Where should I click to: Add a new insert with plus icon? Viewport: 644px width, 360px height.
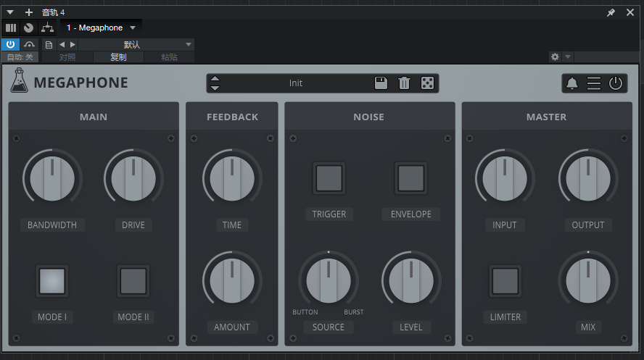point(29,12)
